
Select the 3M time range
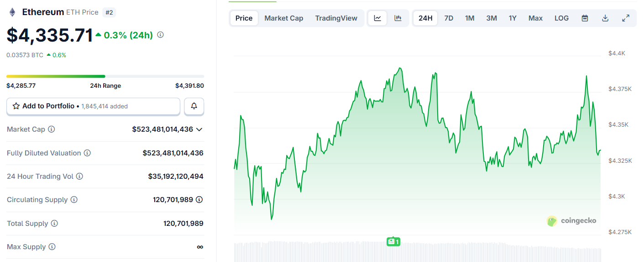492,18
